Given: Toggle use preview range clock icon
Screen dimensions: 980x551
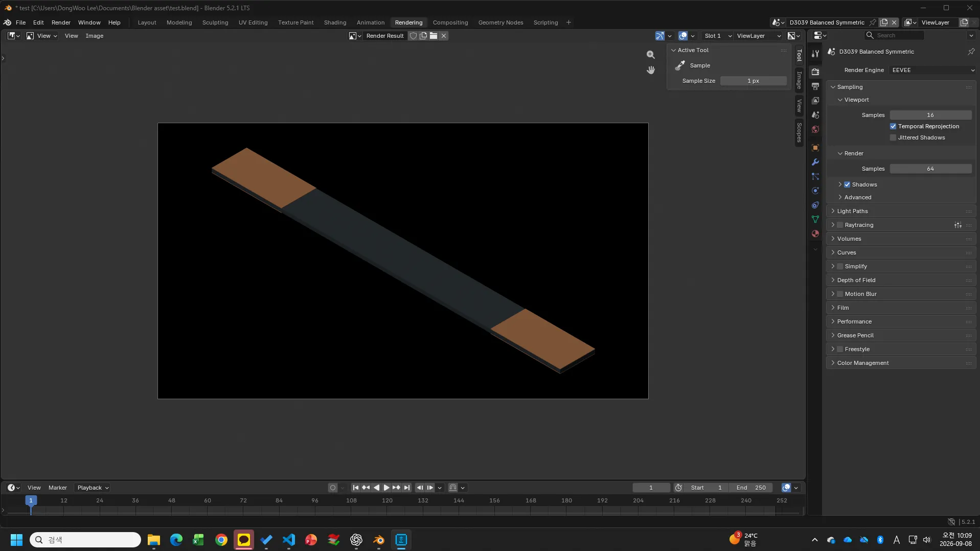Looking at the screenshot, I should 678,488.
